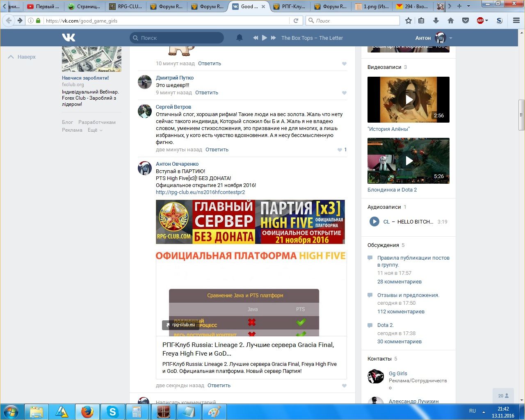525x420 pixels.
Task: Click the Skype extension icon in the toolbar
Action: tap(499, 21)
